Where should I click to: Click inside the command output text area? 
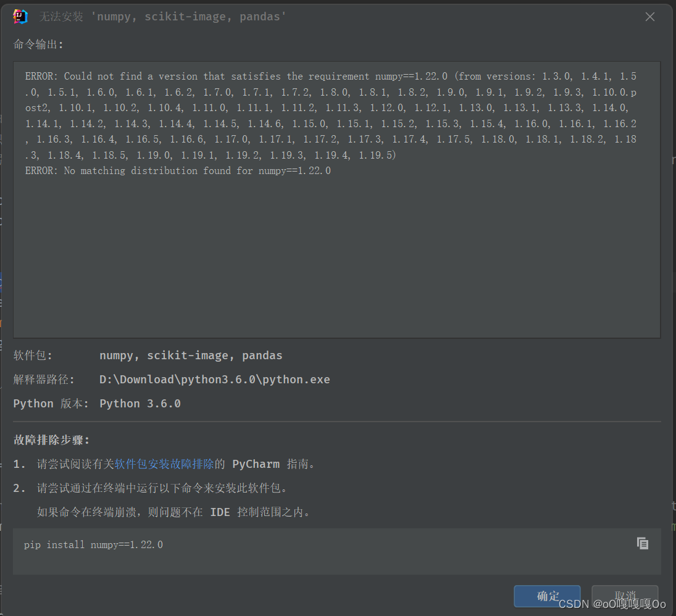336,199
